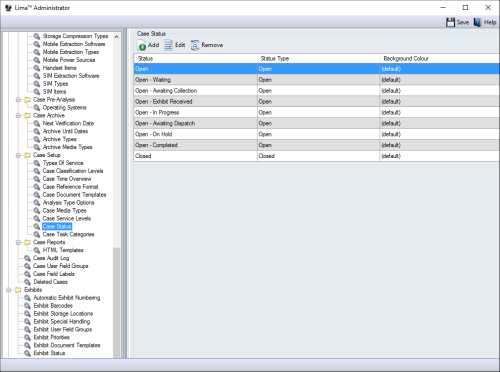Click folder icon of Case Reports
Screen dimensions: 500x372
pyautogui.click(x=27, y=242)
